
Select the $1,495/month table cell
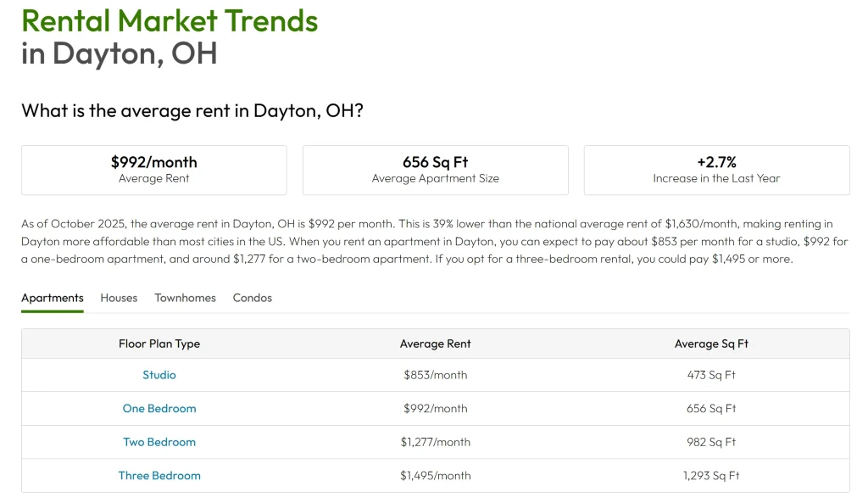click(436, 475)
